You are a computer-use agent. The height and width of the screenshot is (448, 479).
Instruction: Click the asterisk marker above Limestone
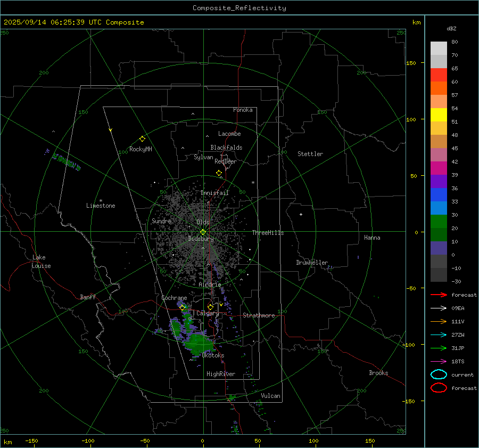click(101, 201)
